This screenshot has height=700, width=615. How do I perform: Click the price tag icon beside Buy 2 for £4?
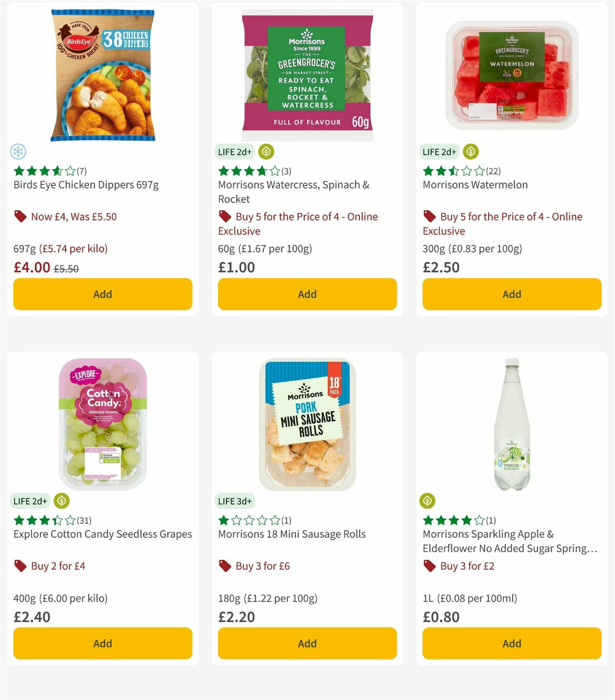20,566
